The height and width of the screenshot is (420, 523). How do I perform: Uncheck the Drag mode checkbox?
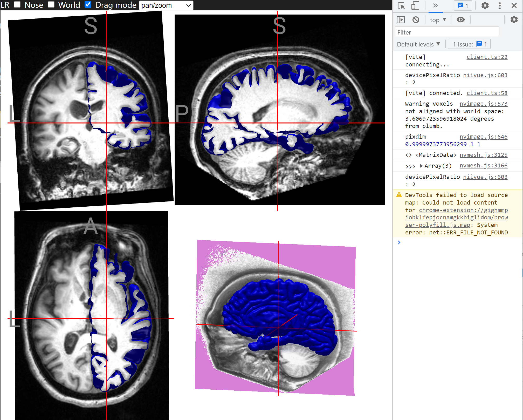[x=88, y=5]
